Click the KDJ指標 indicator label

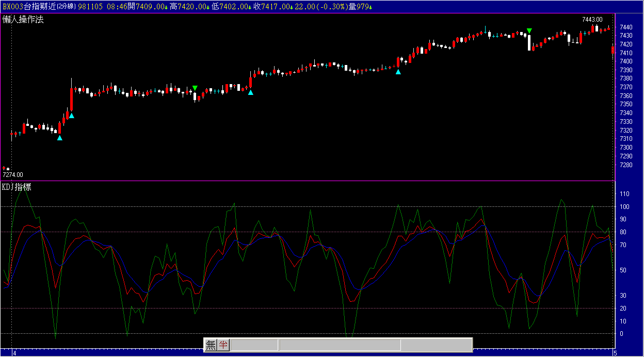point(17,187)
